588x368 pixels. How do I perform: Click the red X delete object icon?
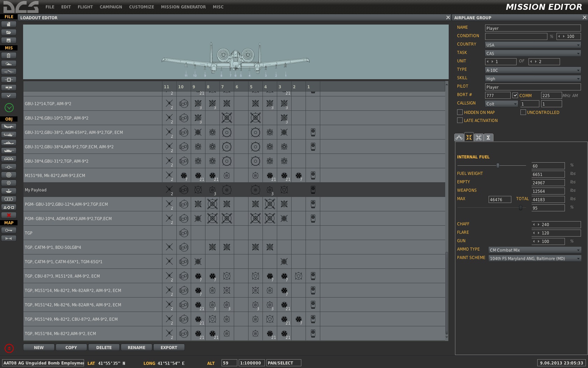(x=9, y=215)
